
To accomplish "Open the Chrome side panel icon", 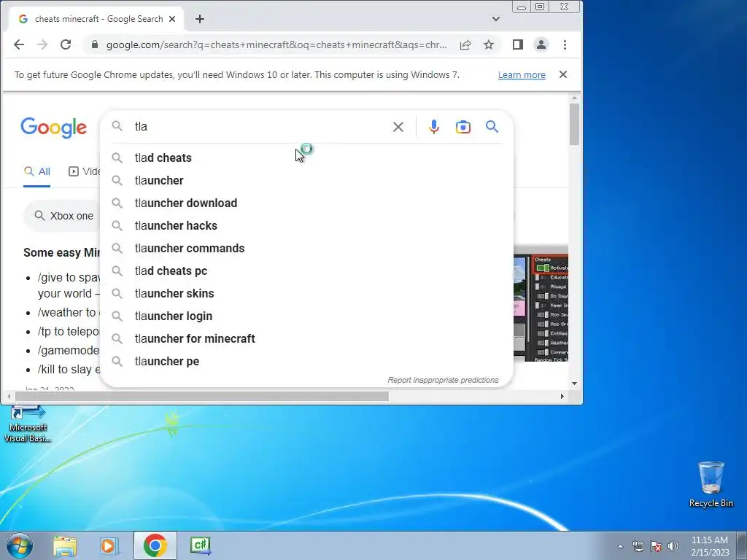I will click(x=518, y=44).
